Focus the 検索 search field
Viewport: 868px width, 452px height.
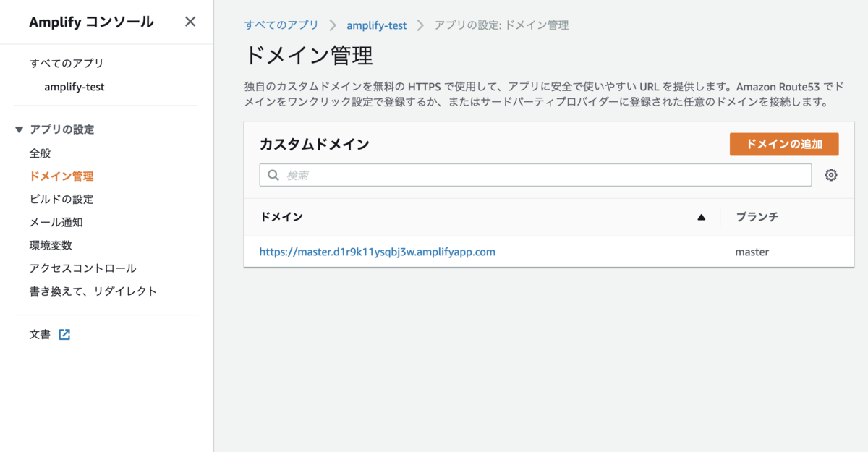tap(535, 175)
